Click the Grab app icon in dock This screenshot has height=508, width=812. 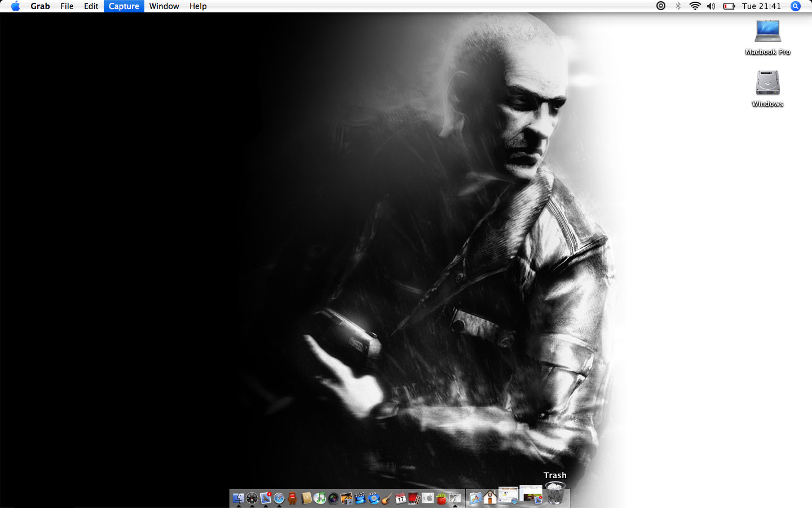tap(455, 498)
